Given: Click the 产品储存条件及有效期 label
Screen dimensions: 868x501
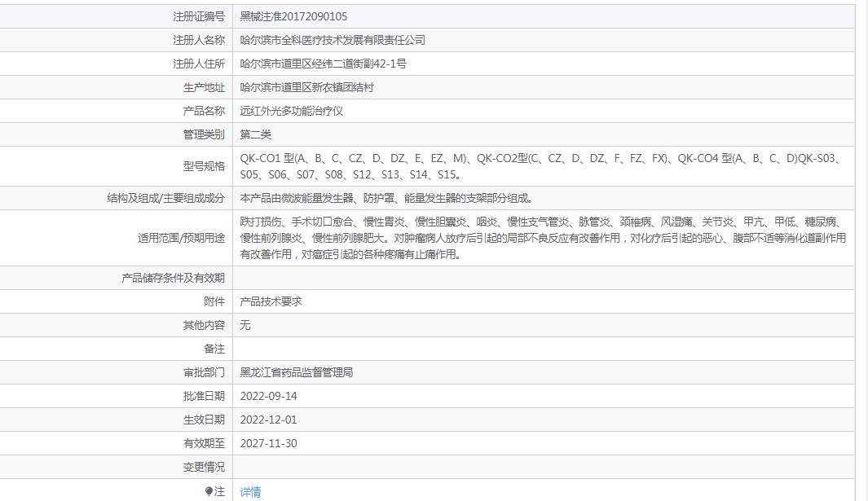Looking at the screenshot, I should point(174,278).
